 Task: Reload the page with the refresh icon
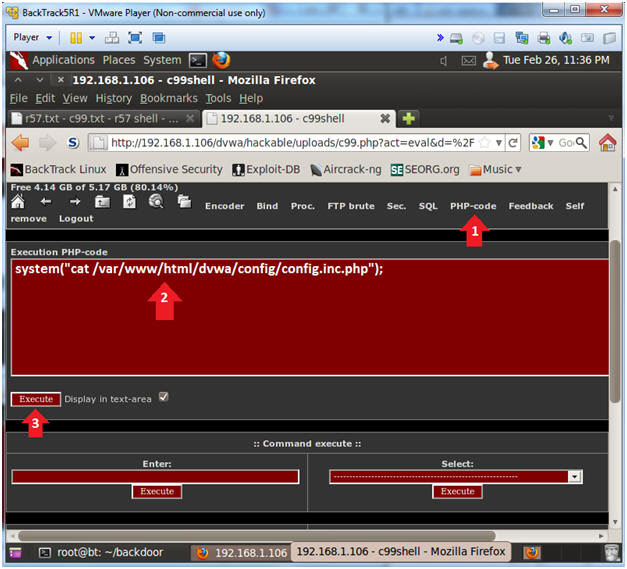[513, 143]
